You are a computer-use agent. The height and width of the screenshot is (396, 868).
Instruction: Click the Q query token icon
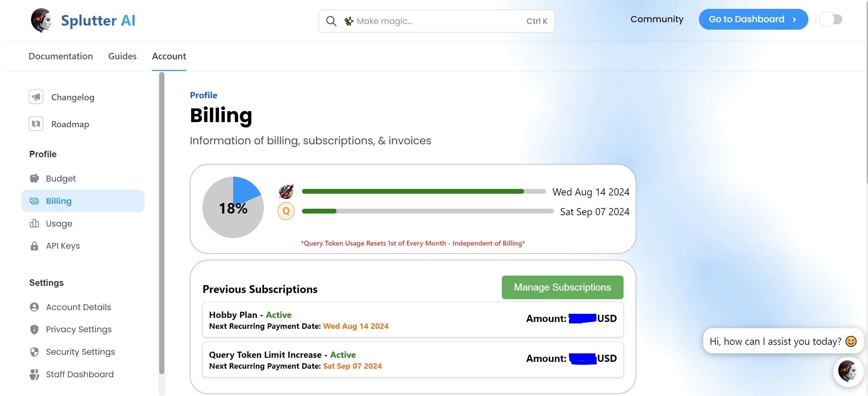pos(286,211)
